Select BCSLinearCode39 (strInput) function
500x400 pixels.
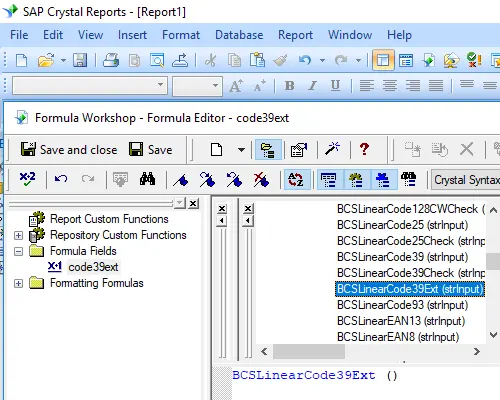pyautogui.click(x=402, y=257)
